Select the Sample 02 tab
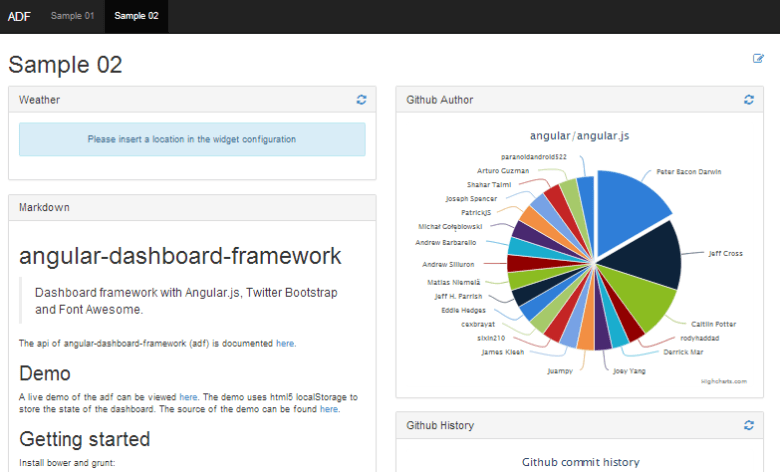Image resolution: width=780 pixels, height=472 pixels. tap(136, 16)
